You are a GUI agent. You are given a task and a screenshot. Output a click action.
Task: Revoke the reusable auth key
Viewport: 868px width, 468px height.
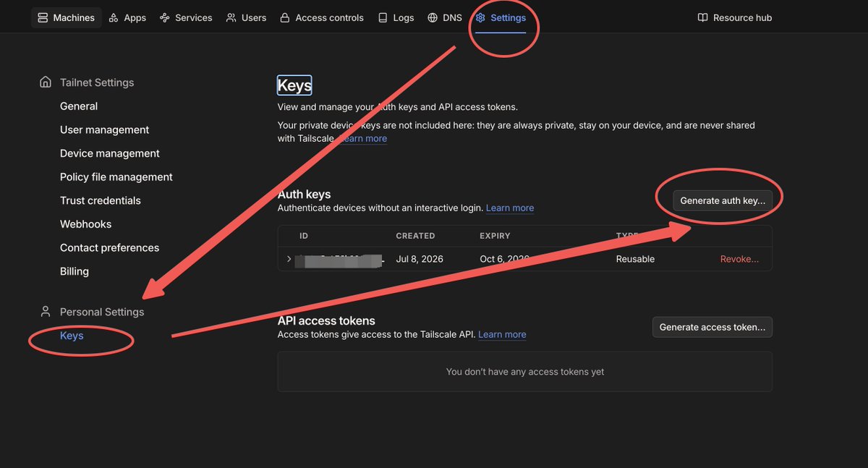click(739, 259)
